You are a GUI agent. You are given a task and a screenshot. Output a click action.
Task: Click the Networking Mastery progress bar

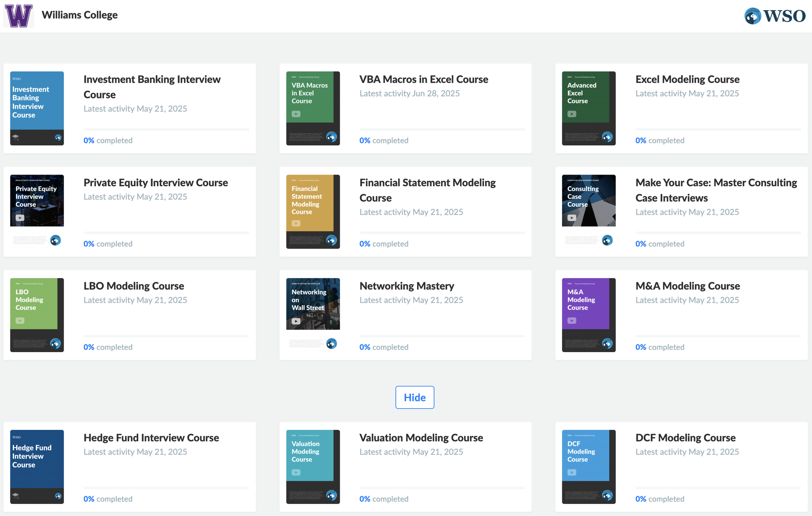[x=442, y=336]
